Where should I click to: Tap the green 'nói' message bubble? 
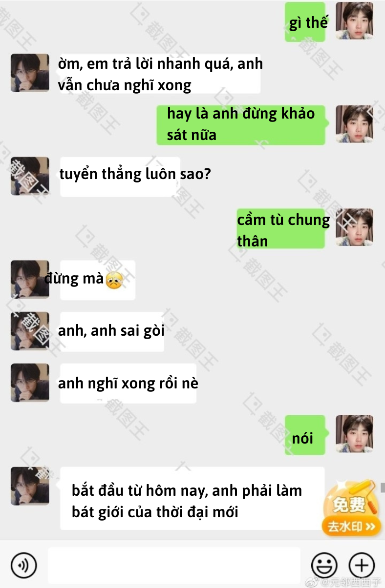click(x=305, y=435)
